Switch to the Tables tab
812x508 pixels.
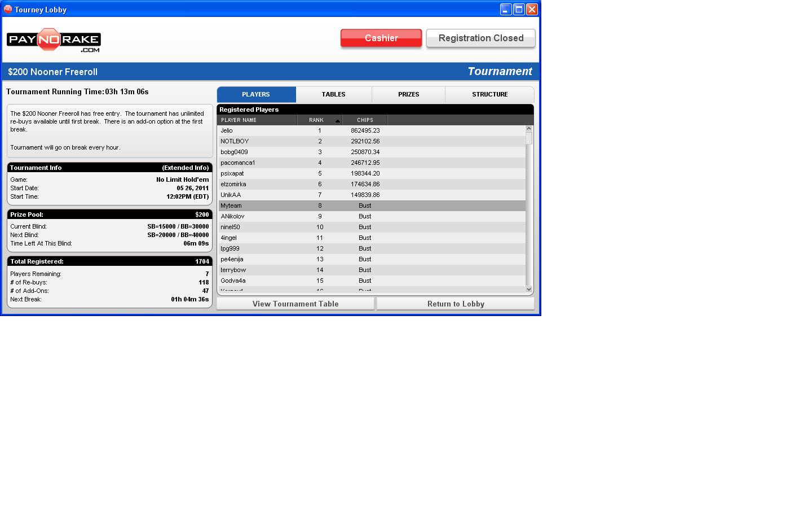(x=333, y=94)
